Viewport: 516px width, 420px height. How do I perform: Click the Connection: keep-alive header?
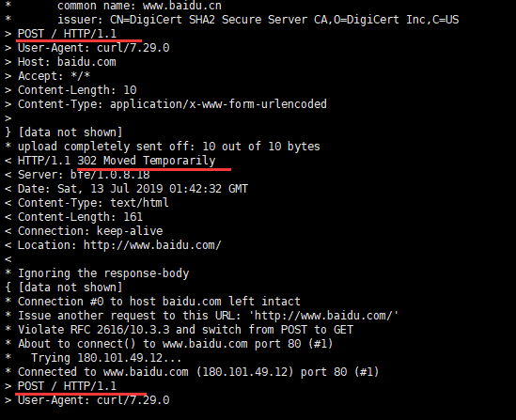tap(90, 231)
